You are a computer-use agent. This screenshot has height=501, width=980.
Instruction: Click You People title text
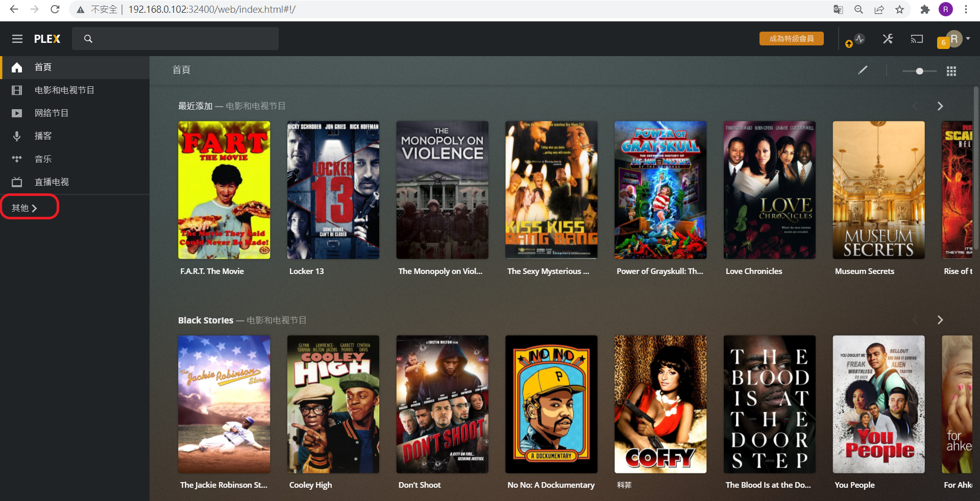[854, 485]
